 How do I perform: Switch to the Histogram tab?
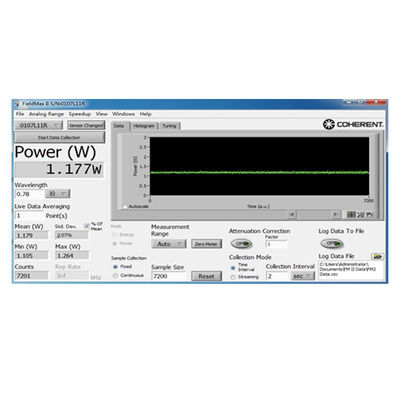coord(144,126)
